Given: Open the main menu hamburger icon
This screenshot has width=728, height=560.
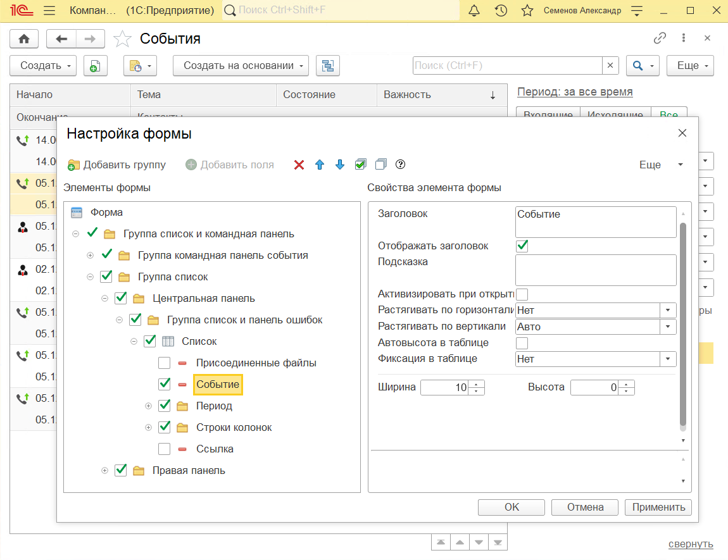Looking at the screenshot, I should tap(49, 10).
